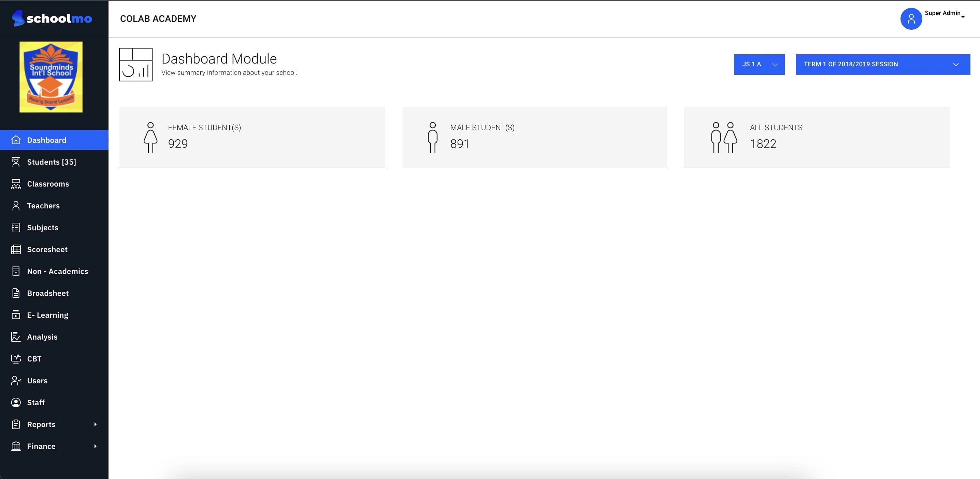The height and width of the screenshot is (479, 980).
Task: Expand the Super Admin user menu
Action: tap(945, 14)
